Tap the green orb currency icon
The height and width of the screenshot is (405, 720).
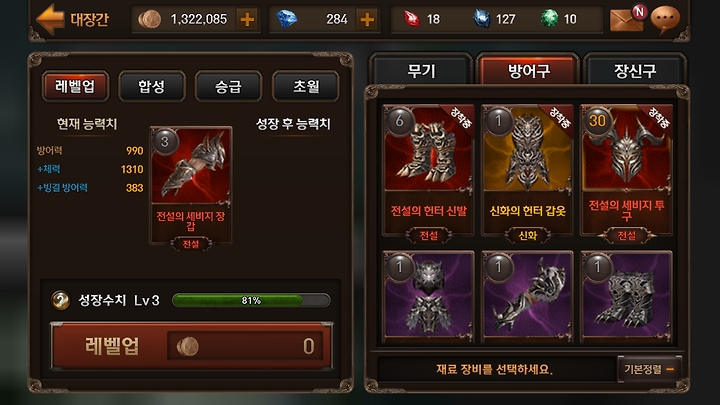pos(549,19)
